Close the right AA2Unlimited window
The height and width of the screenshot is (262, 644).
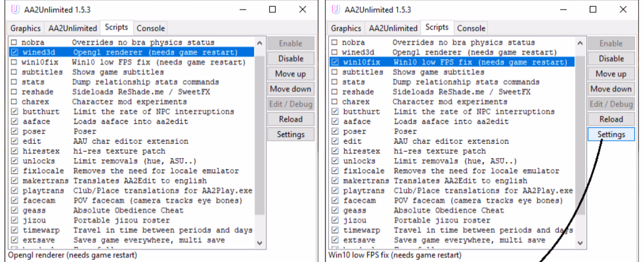pos(623,9)
